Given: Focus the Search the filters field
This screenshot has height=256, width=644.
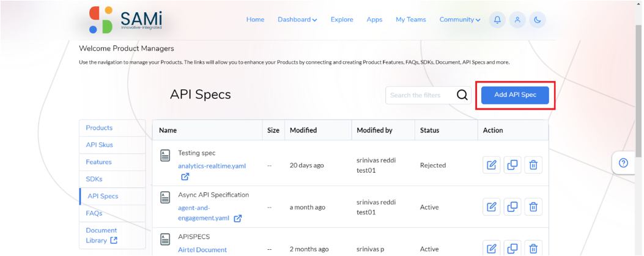Looking at the screenshot, I should (x=421, y=95).
